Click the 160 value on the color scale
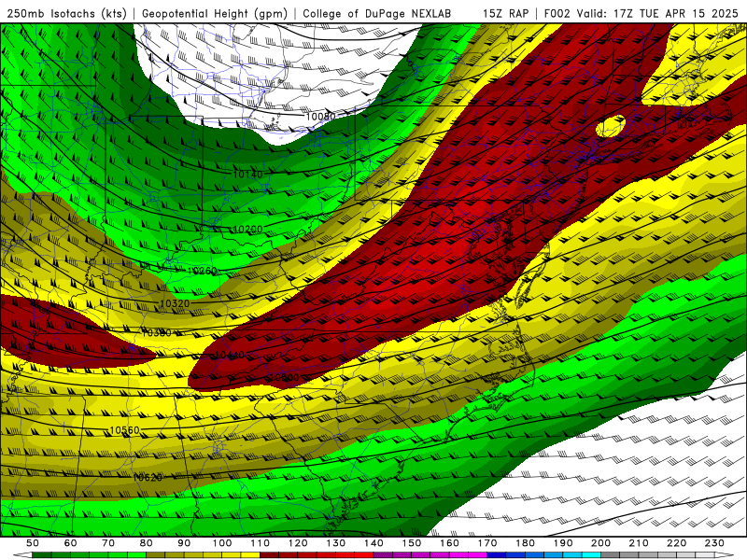747x560 pixels. [x=450, y=543]
